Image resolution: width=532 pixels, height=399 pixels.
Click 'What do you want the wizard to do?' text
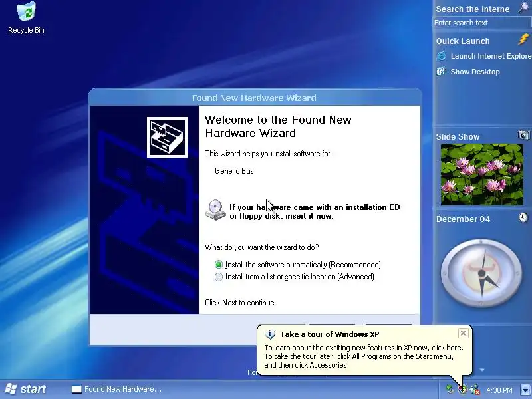pyautogui.click(x=261, y=247)
